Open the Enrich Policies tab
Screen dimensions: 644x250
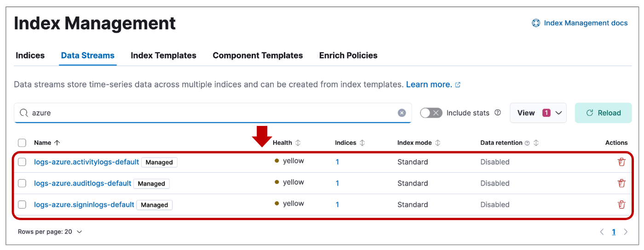pyautogui.click(x=348, y=56)
